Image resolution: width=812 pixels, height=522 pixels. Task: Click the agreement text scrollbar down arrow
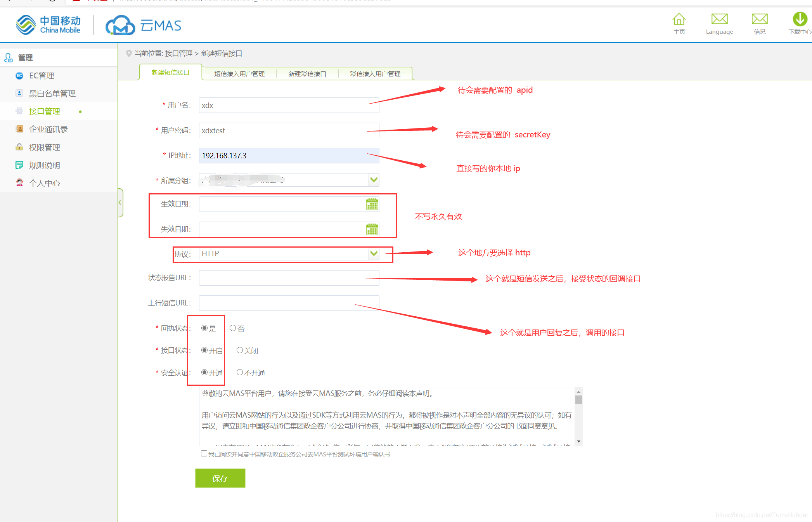tap(578, 441)
